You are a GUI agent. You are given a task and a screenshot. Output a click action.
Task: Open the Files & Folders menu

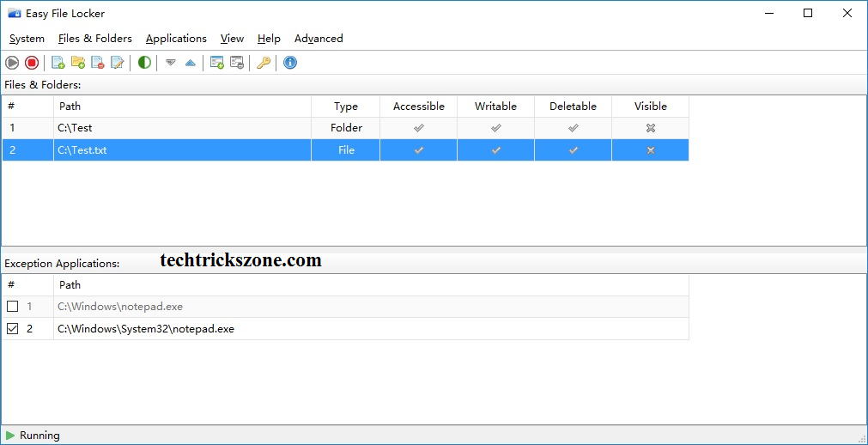click(95, 39)
